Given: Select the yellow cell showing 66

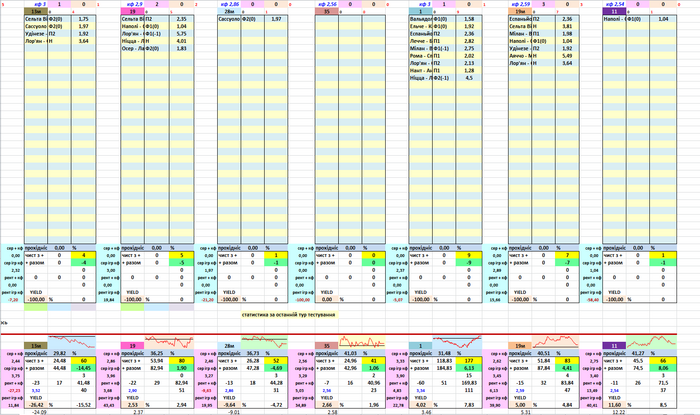Looking at the screenshot, I should click(663, 361).
